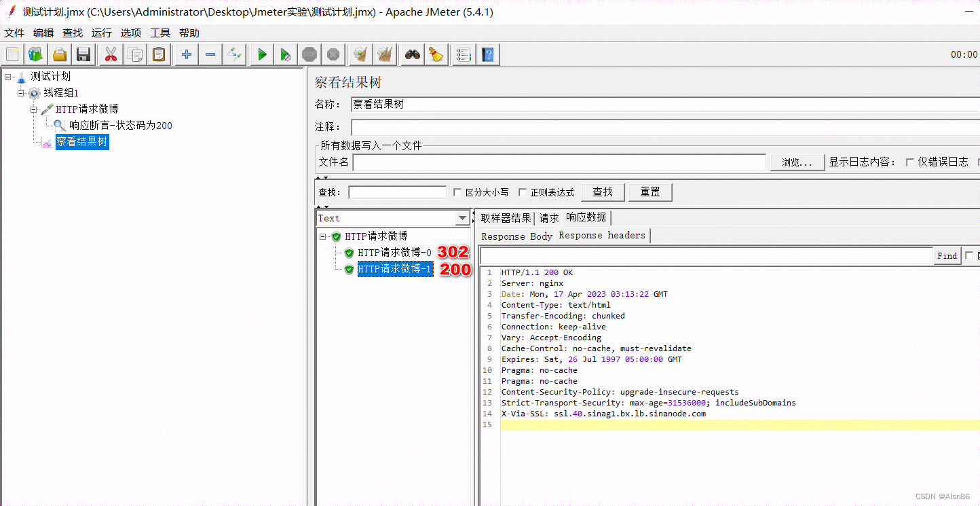
Task: Open the 帮助 menu
Action: click(189, 33)
